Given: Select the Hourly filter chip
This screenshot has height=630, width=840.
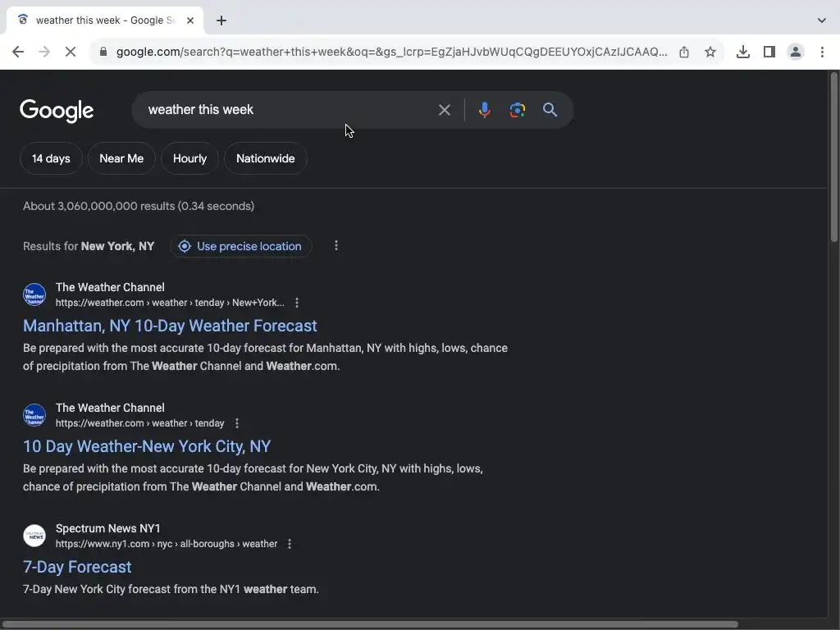Looking at the screenshot, I should [x=189, y=158].
